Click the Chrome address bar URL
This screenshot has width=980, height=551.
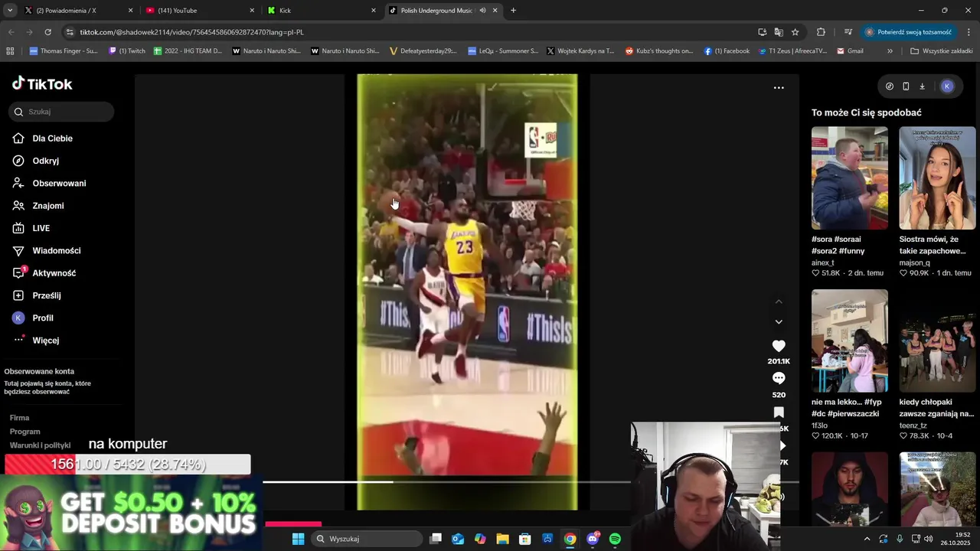(192, 32)
